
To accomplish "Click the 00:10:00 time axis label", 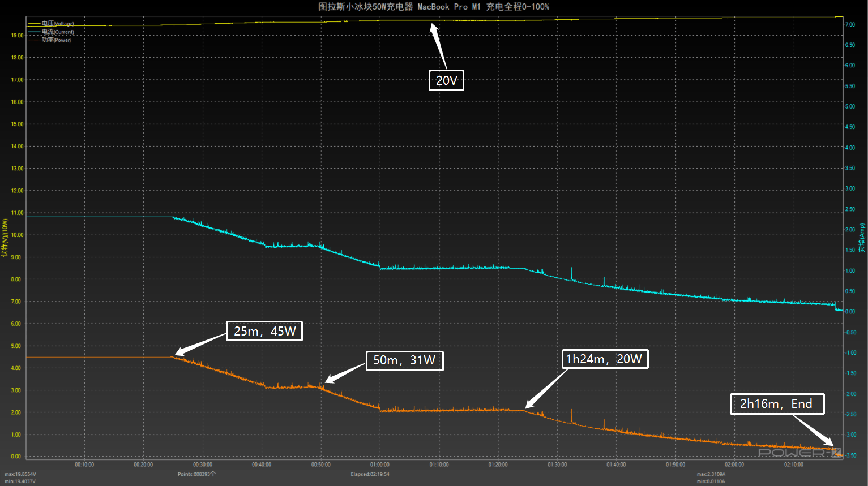I will [x=84, y=465].
